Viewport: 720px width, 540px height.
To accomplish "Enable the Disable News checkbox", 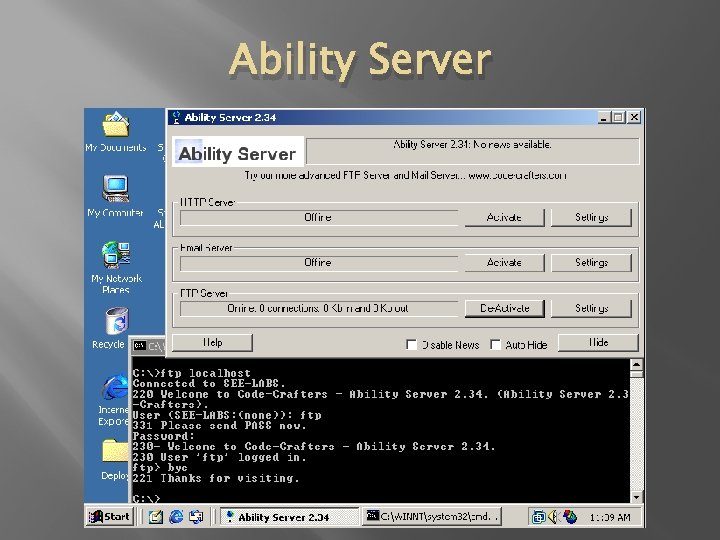I will tap(411, 345).
